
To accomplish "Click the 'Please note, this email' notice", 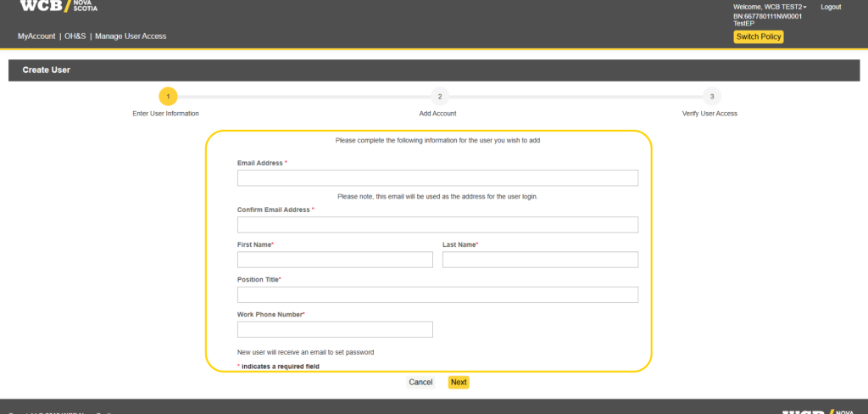I will point(437,197).
